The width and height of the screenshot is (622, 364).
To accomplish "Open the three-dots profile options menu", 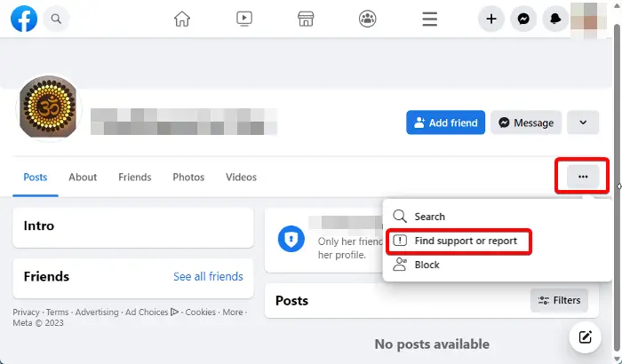I will coord(583,177).
